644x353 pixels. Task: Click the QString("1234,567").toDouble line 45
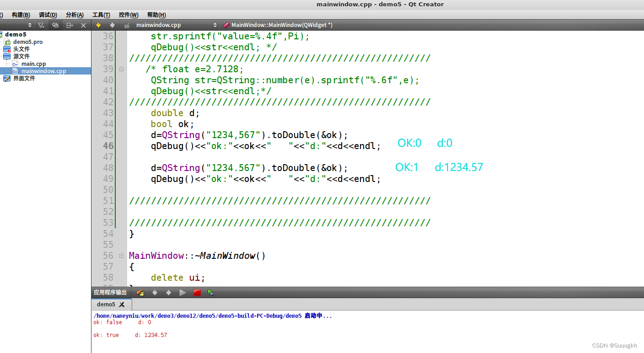point(249,135)
